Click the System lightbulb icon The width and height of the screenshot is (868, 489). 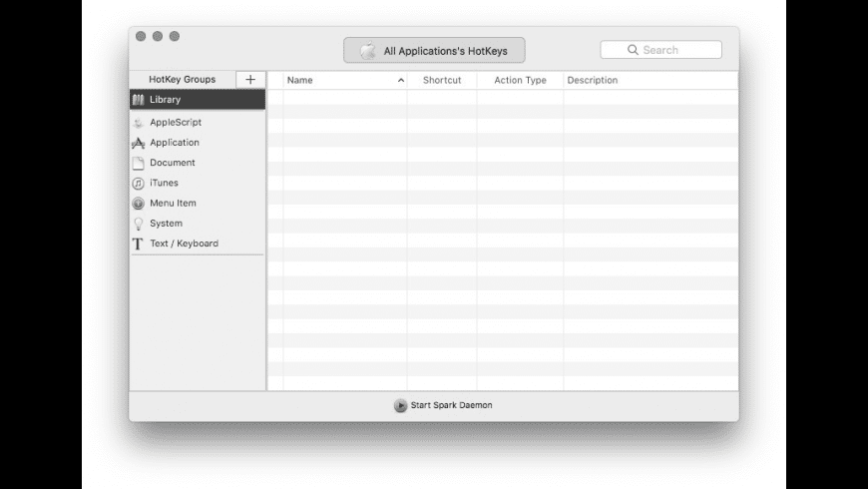[139, 224]
